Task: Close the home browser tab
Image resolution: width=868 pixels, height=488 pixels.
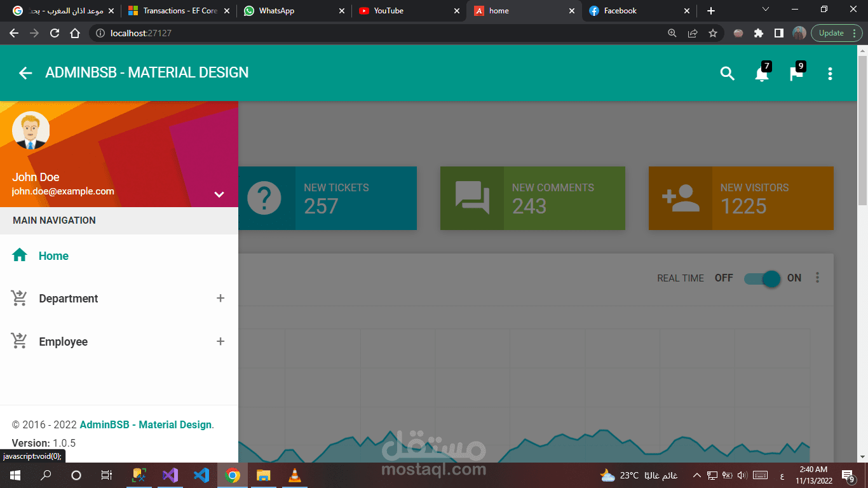Action: 572,11
